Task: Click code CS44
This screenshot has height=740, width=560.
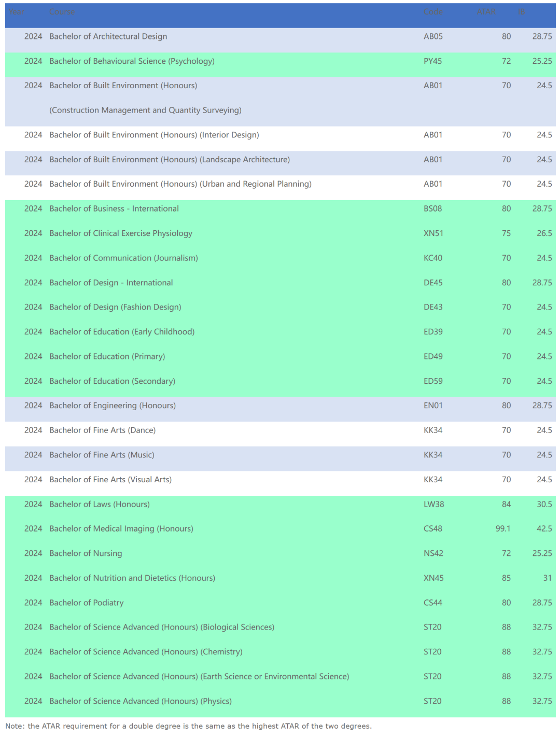Action: click(x=433, y=603)
